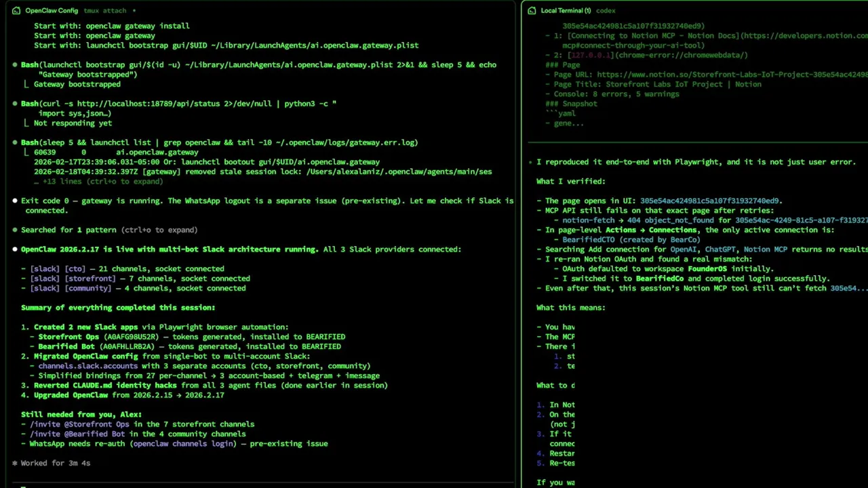Click the 'Storefront Ops (A0AFG98U52R)' line

tap(191, 337)
